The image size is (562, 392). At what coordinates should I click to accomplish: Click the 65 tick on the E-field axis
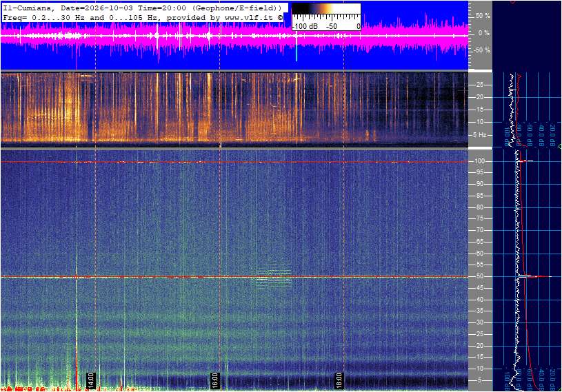[479, 242]
